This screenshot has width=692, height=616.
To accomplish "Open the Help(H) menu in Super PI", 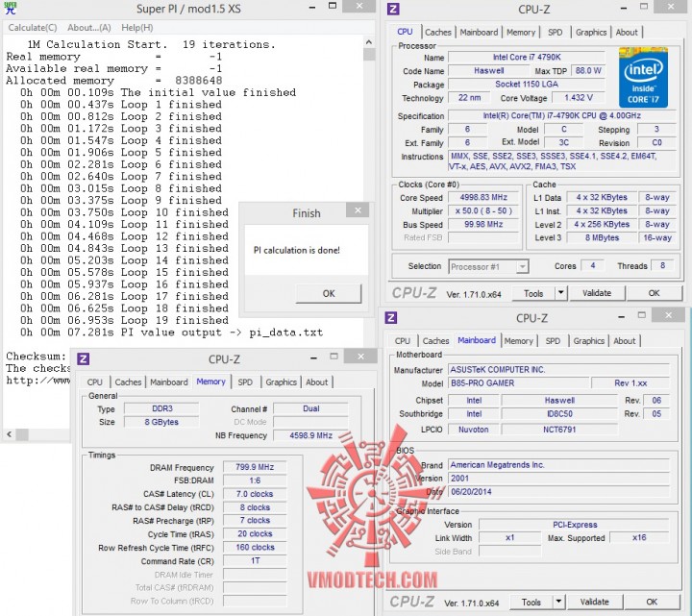I will (x=136, y=27).
